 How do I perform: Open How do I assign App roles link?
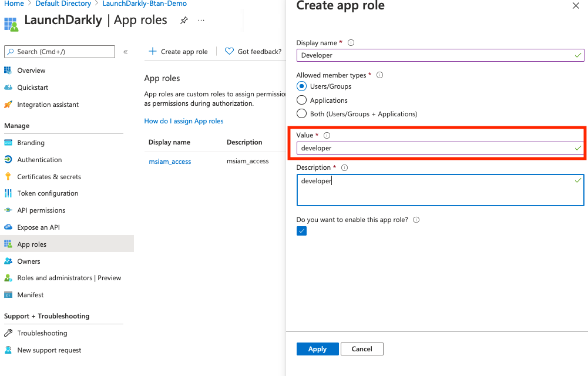coord(184,121)
